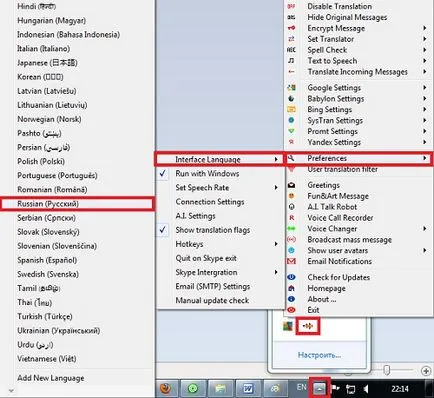The height and width of the screenshot is (398, 434).
Task: Select Hungarian (Magyar) from the list
Action: pos(51,20)
